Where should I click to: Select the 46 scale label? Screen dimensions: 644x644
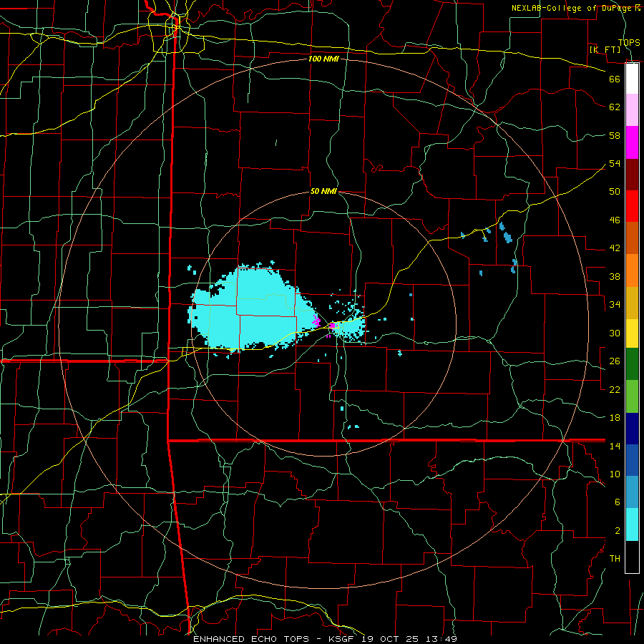click(615, 220)
